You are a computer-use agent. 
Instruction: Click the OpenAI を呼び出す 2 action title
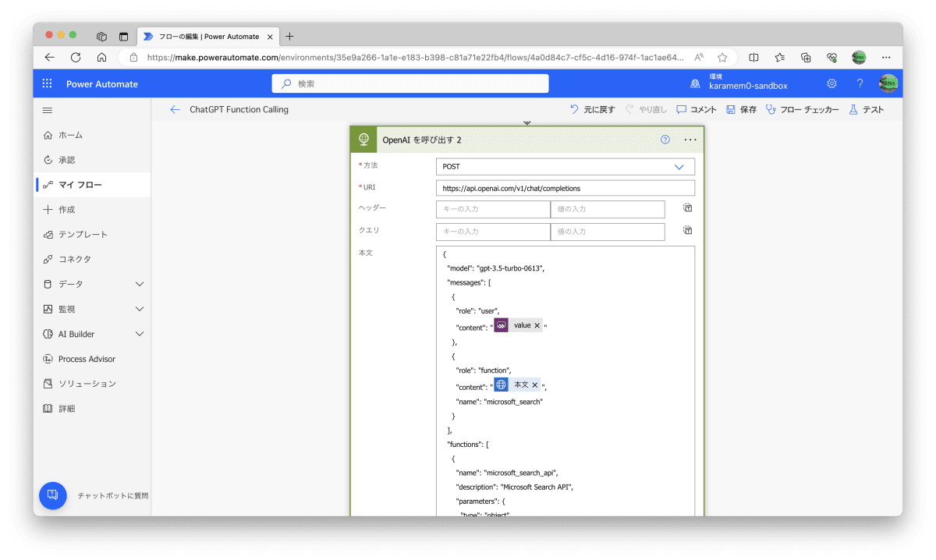[421, 140]
